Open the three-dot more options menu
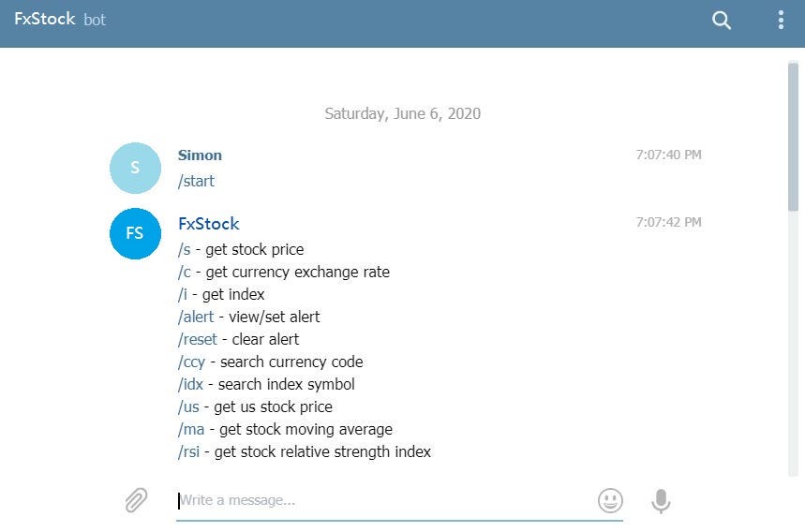Screen dimensions: 805x532 click(781, 20)
